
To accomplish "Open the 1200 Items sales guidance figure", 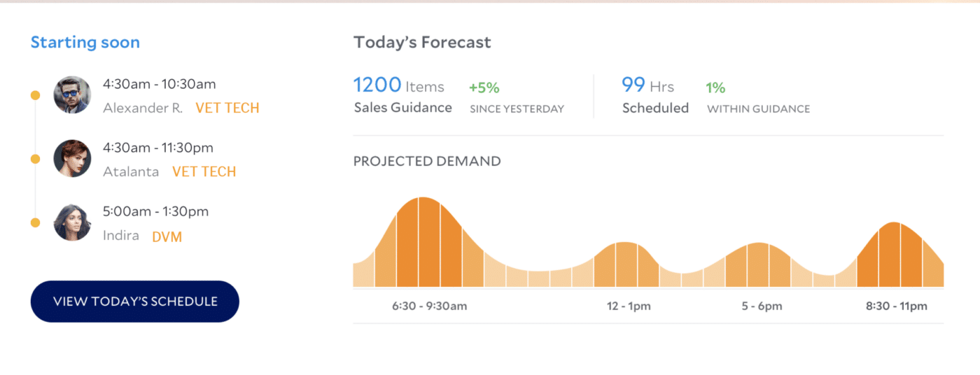I will tap(399, 85).
